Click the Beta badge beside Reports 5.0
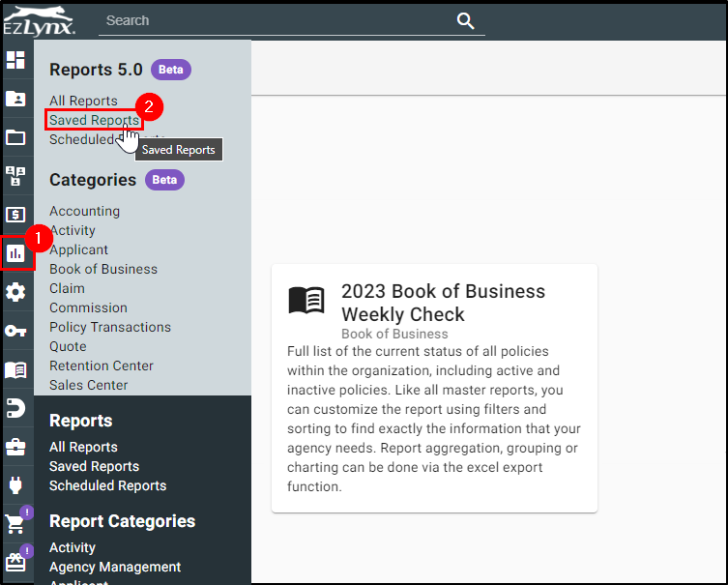This screenshot has width=728, height=585. click(x=171, y=70)
